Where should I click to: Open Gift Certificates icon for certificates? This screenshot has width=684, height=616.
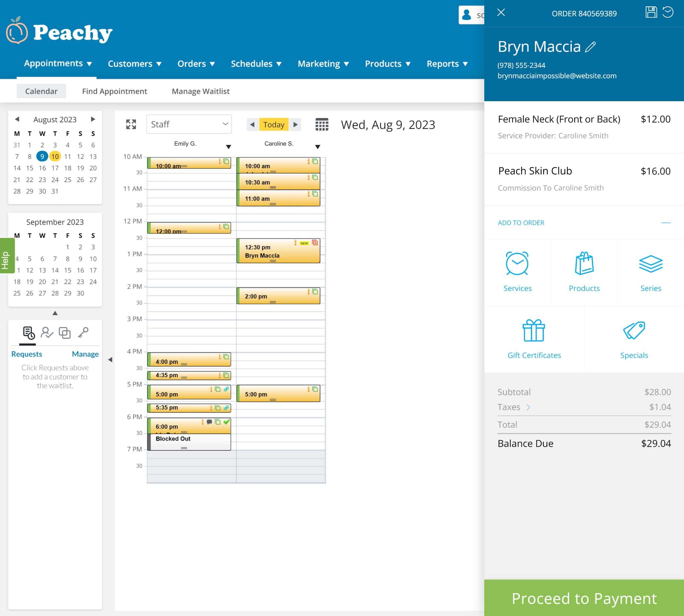pyautogui.click(x=534, y=331)
